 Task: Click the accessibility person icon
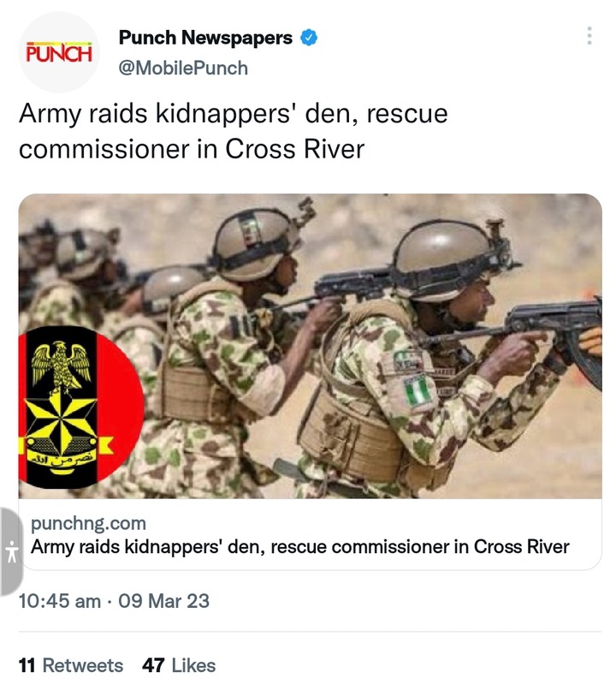[x=12, y=551]
